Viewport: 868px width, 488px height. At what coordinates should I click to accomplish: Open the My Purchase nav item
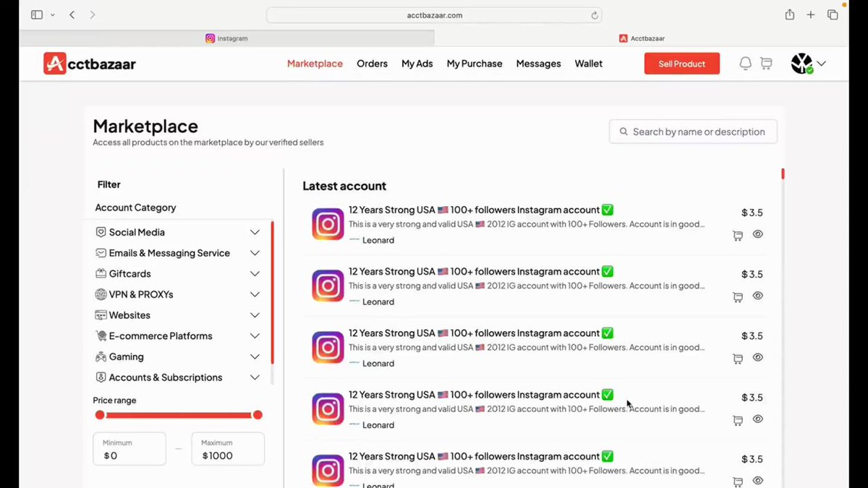coord(475,64)
